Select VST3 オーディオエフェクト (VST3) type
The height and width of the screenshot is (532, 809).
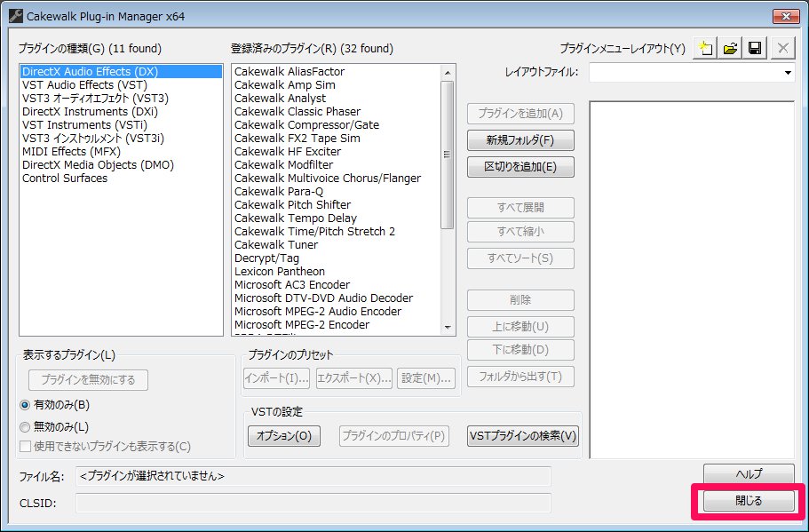(122, 99)
